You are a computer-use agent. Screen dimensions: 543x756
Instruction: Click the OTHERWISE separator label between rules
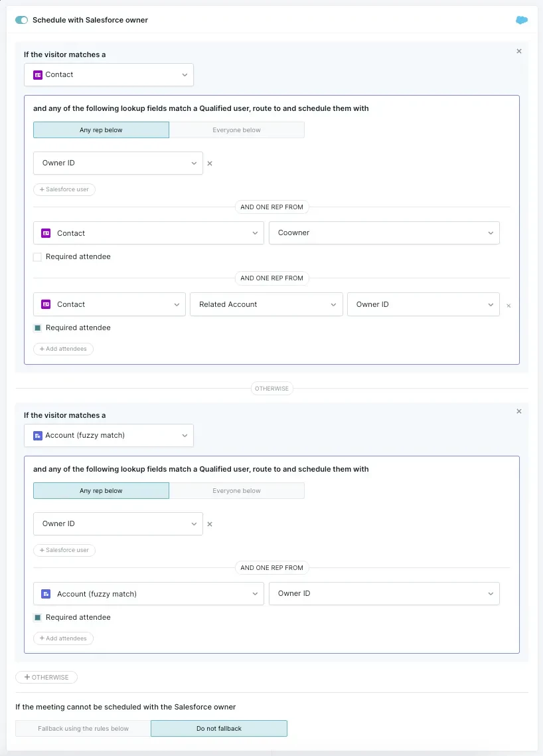pyautogui.click(x=271, y=389)
